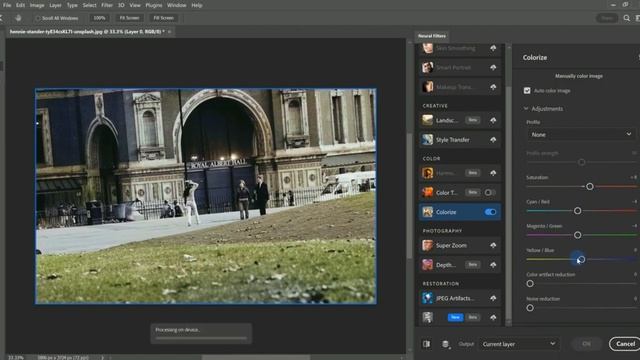Viewport: 640px width, 360px height.
Task: Click the Landscape Mixer cloud download icon
Action: pyautogui.click(x=493, y=120)
